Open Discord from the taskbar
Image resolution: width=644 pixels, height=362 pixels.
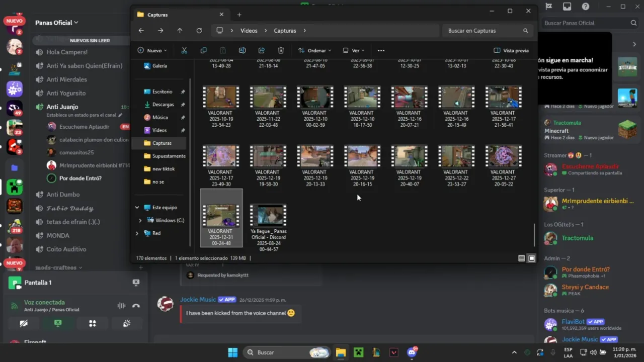click(412, 352)
